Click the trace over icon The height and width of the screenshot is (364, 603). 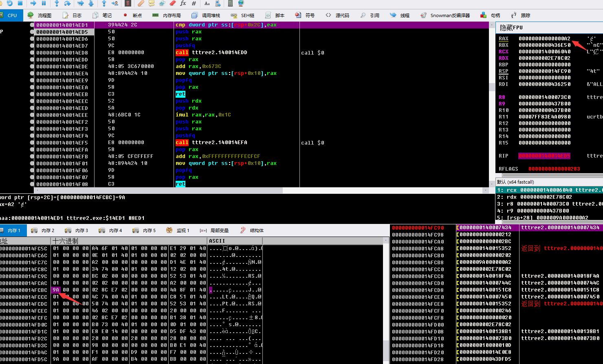coord(91,3)
